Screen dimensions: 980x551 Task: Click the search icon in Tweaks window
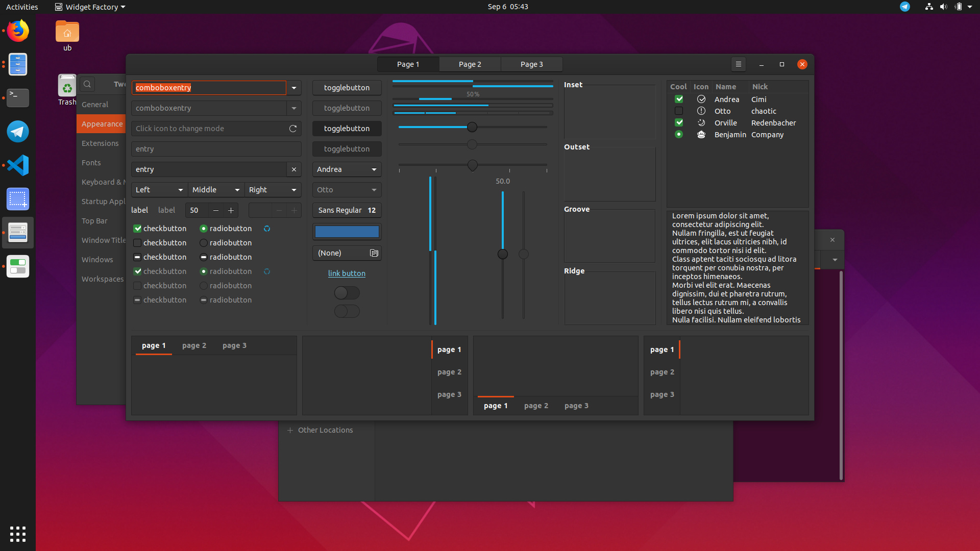coord(87,84)
